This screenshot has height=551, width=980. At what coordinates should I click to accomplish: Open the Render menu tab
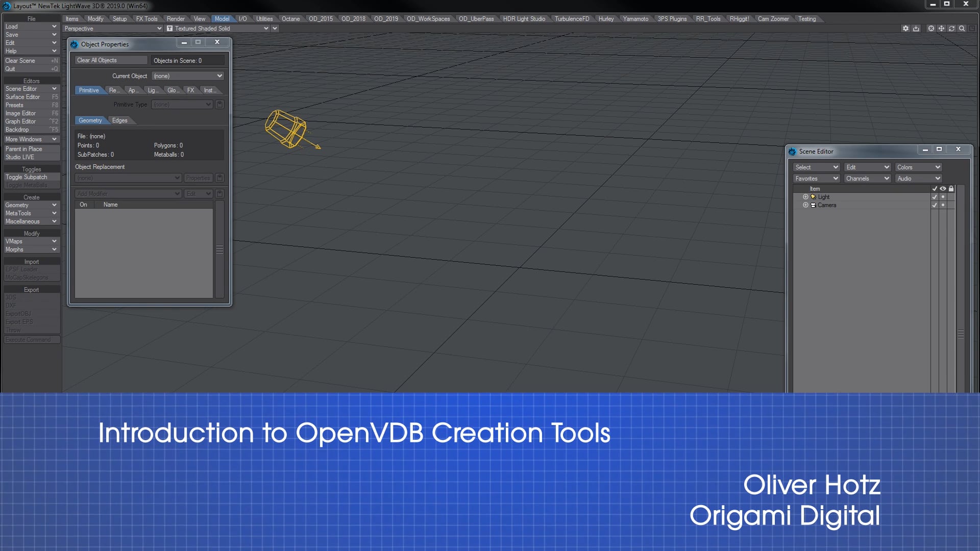pyautogui.click(x=176, y=19)
